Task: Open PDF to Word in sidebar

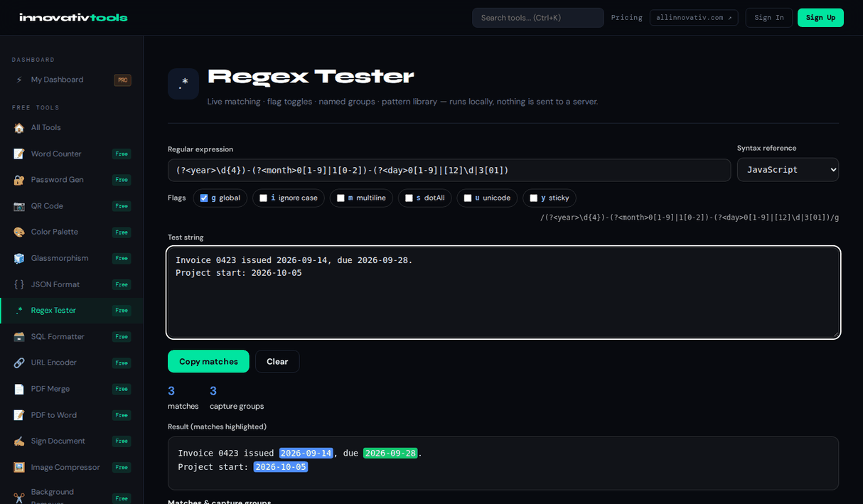Action: pos(71,415)
